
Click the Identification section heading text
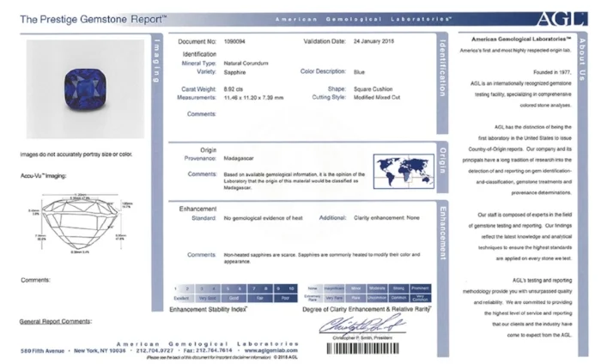[199, 54]
